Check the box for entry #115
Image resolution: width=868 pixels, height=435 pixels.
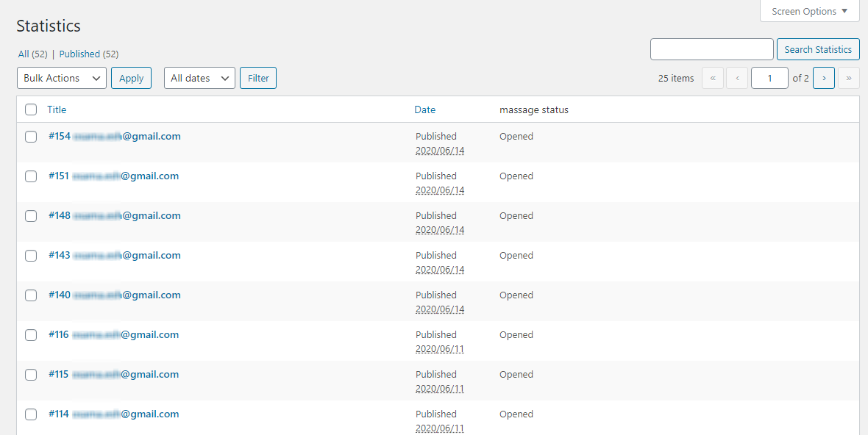[31, 375]
